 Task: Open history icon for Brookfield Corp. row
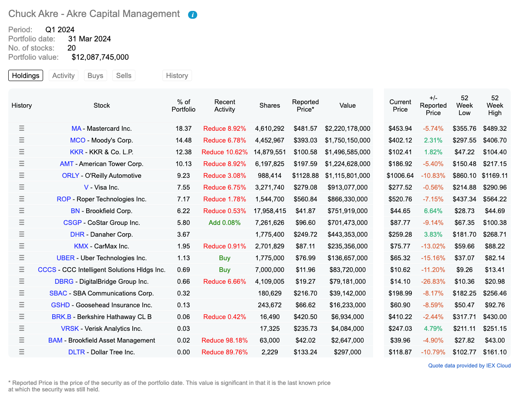(x=22, y=211)
